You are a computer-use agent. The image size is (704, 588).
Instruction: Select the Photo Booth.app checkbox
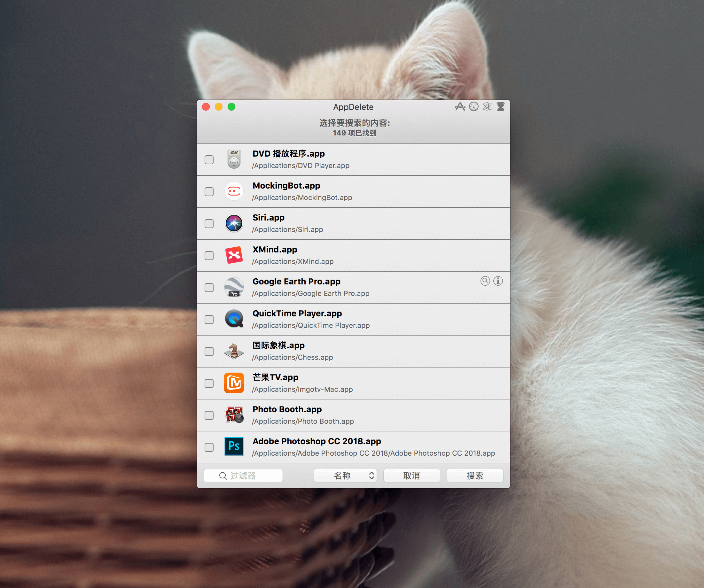(209, 415)
